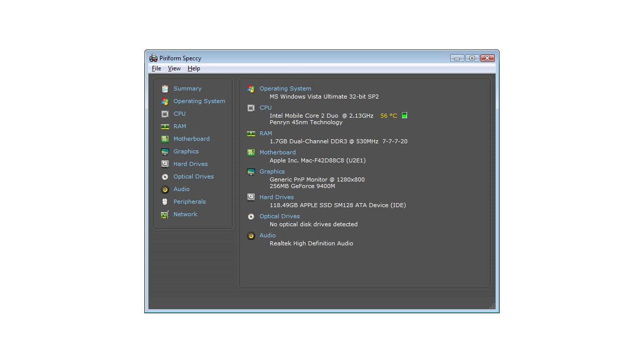Click the Graphics monitor icon in summary panel
Image resolution: width=644 pixels, height=362 pixels.
(251, 171)
